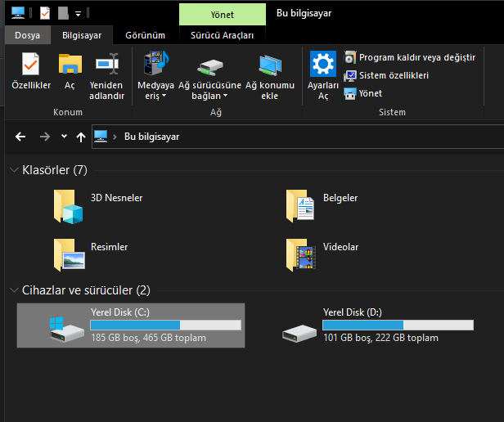Click the Ağ konumu ekle icon
The width and height of the screenshot is (504, 422).
[x=270, y=65]
